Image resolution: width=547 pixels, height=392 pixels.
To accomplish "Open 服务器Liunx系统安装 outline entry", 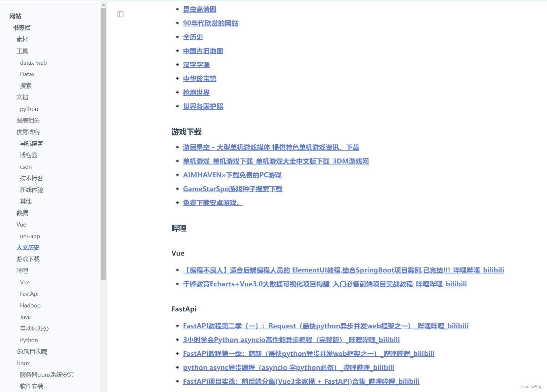I will (x=47, y=374).
